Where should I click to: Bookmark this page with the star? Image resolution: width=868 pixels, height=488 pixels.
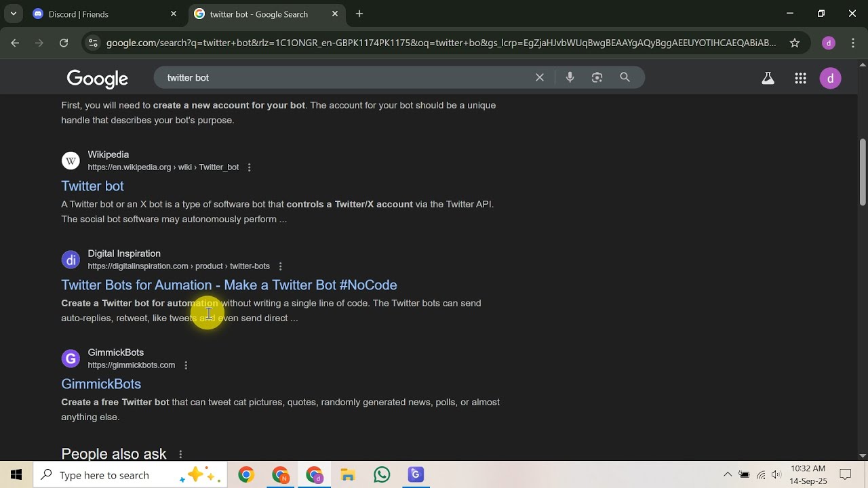[795, 43]
